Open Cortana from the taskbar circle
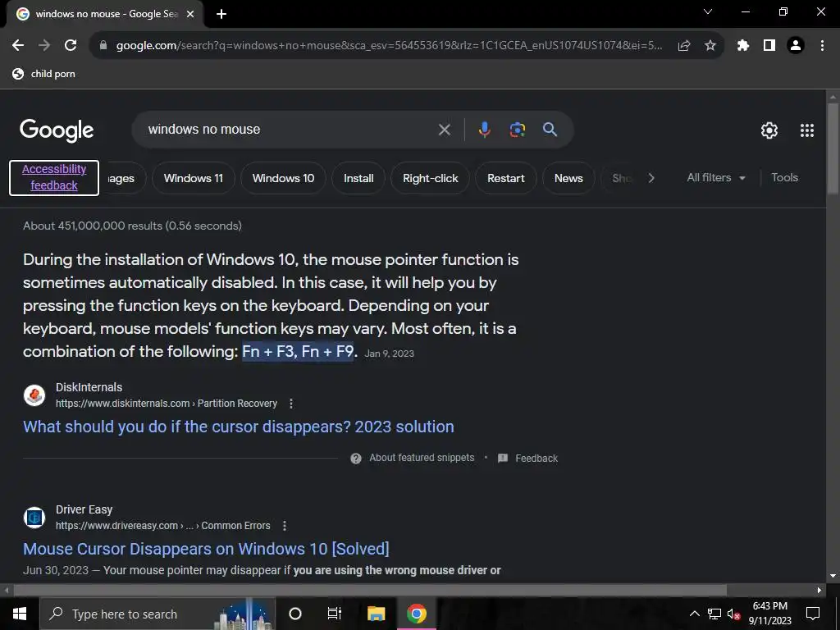 [295, 614]
